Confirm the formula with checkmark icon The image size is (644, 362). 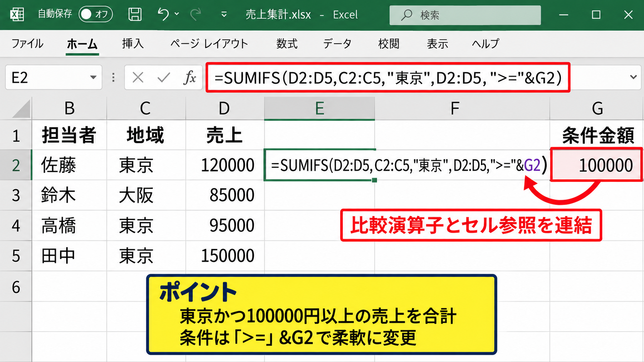[x=164, y=77]
